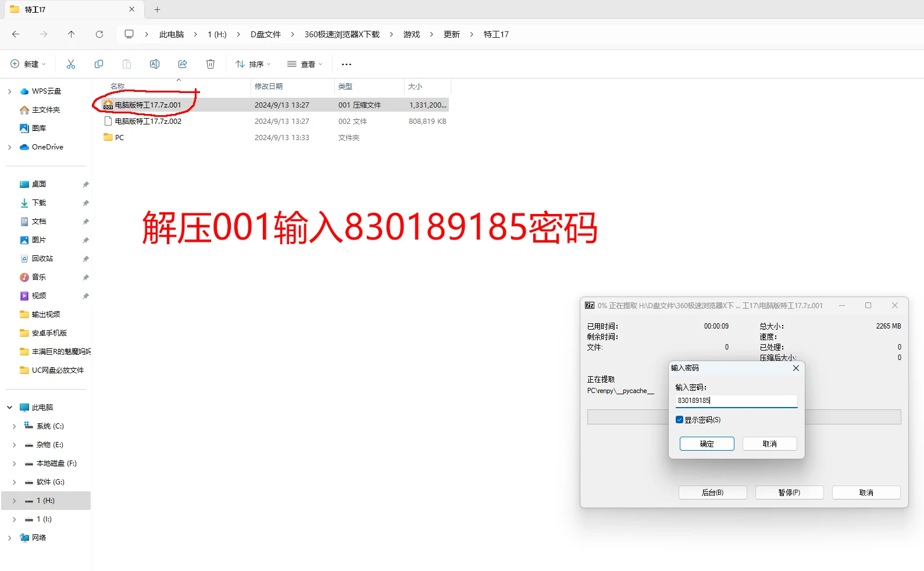
Task: Open a new tab with plus button
Action: coord(157,9)
